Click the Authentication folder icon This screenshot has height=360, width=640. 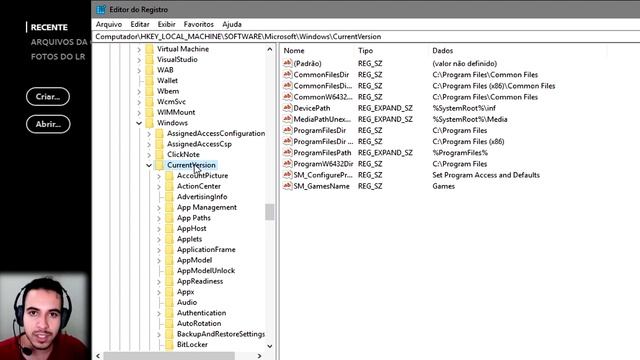[169, 313]
